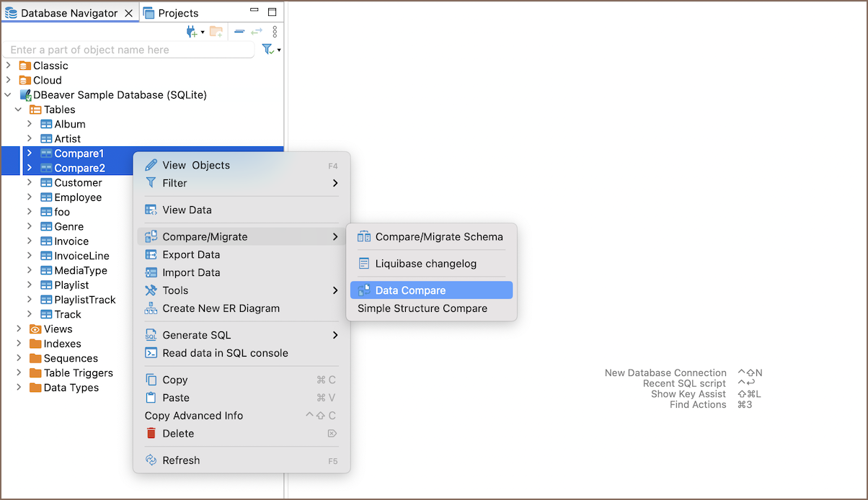Collapse the Tables tree node
The width and height of the screenshot is (868, 500).
[19, 110]
